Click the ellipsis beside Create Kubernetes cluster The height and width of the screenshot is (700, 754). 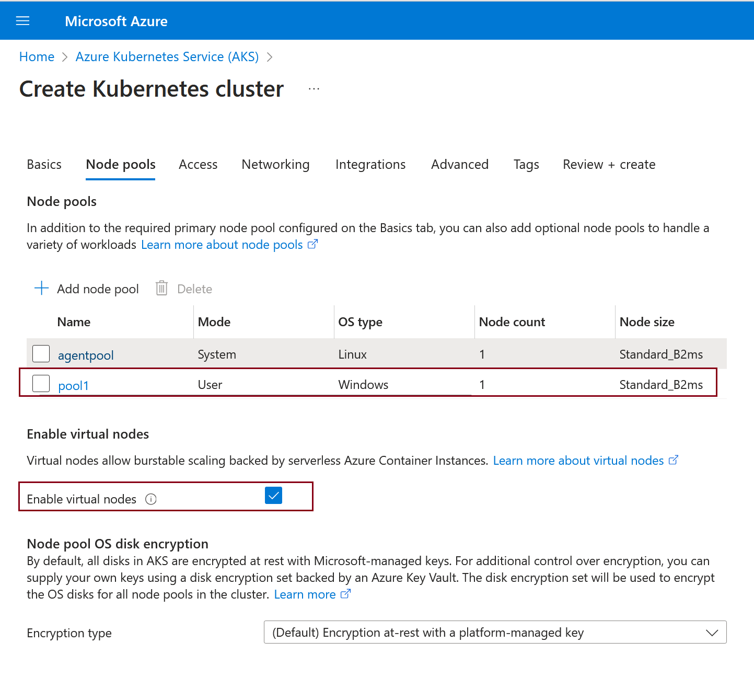point(314,89)
